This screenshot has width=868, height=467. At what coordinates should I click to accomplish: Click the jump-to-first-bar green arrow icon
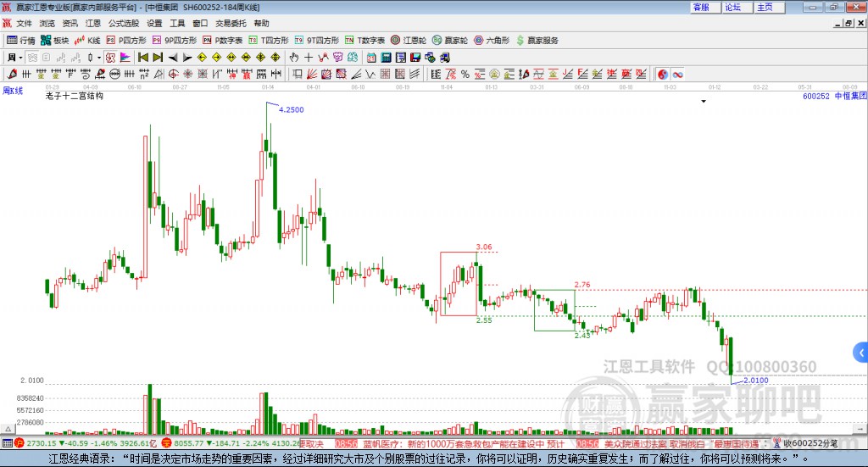[142, 58]
